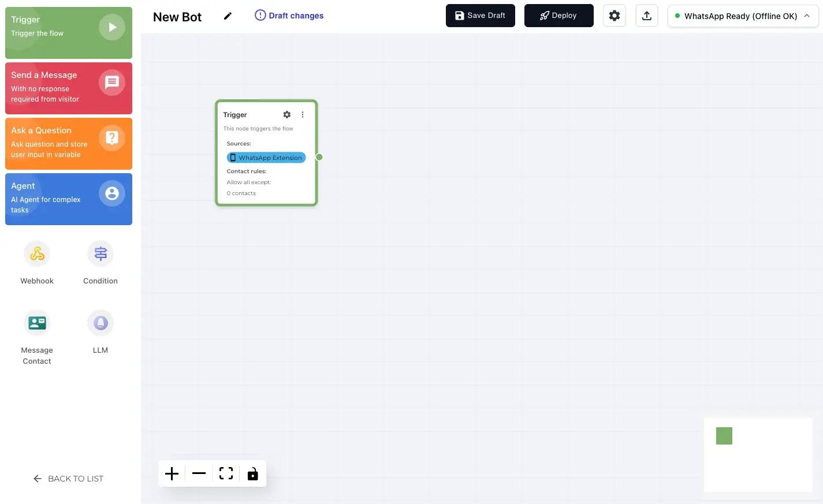Go back to the bot list

(x=68, y=479)
